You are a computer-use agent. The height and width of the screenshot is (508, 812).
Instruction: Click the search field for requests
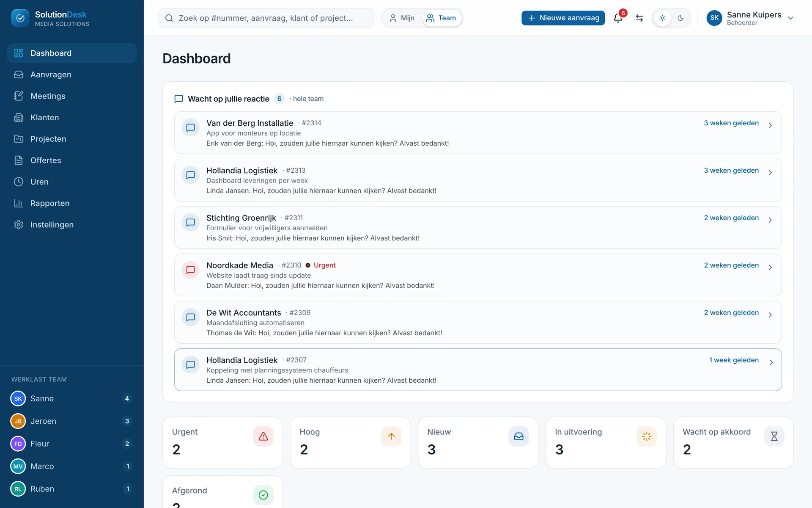click(266, 18)
